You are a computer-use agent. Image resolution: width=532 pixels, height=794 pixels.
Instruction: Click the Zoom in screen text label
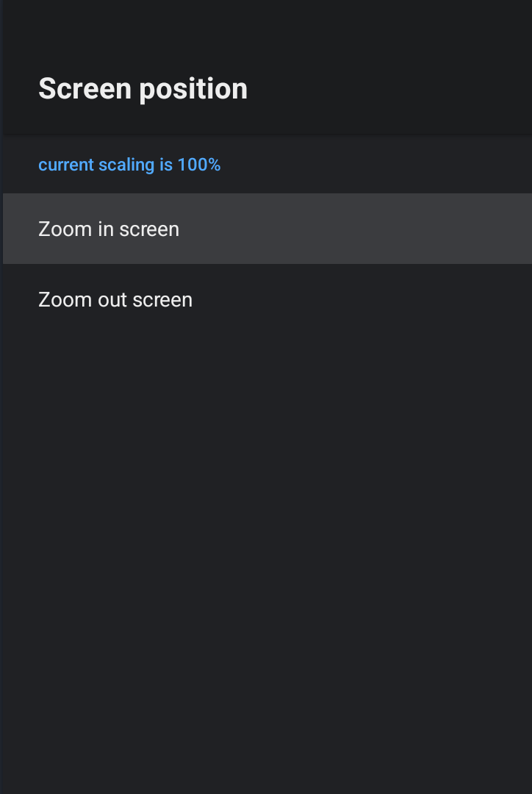(x=109, y=229)
